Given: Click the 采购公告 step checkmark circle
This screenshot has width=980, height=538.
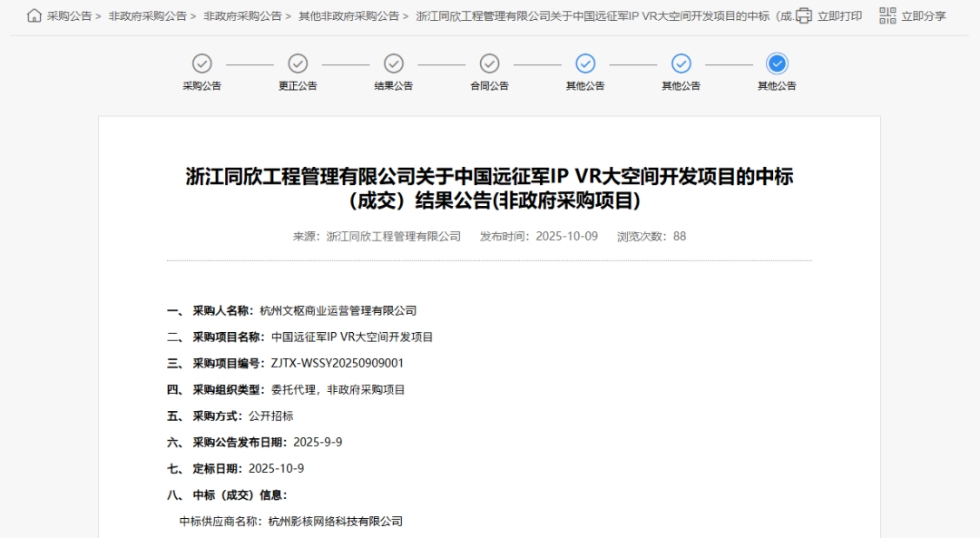Looking at the screenshot, I should tap(202, 65).
